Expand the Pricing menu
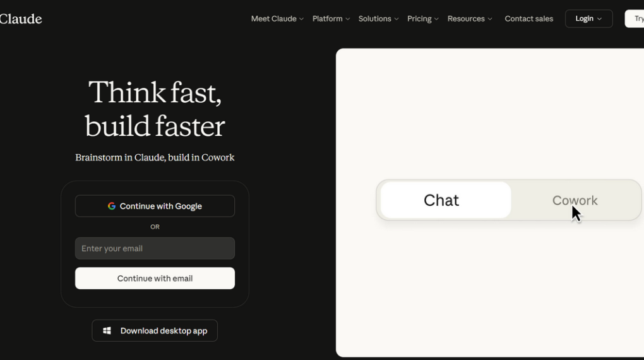This screenshot has height=360, width=644. click(x=422, y=19)
